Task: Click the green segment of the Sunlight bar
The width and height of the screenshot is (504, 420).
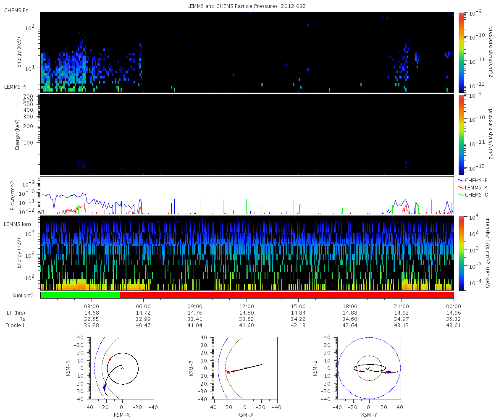Action: pos(80,295)
